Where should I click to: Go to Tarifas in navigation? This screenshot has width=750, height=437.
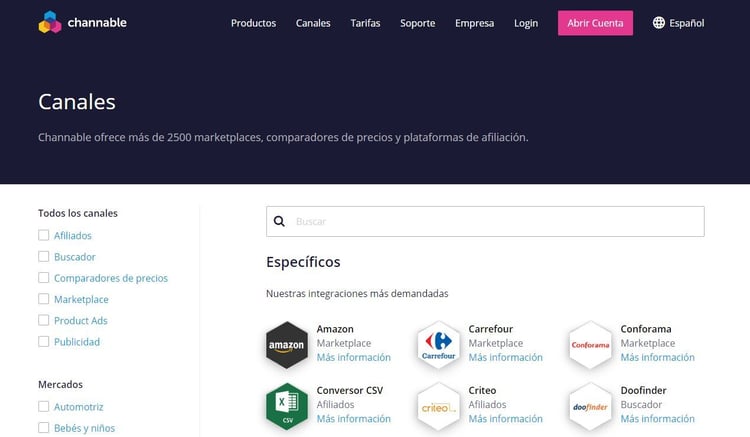[x=365, y=23]
